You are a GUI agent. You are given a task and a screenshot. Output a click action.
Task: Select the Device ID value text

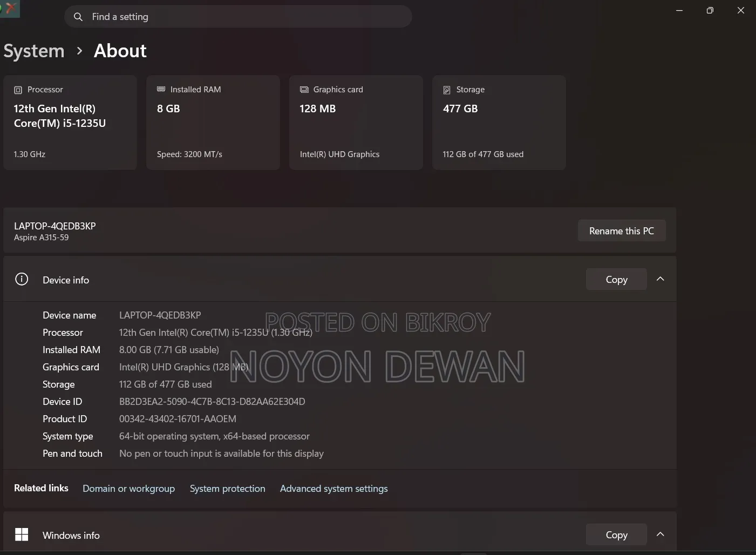pos(212,402)
